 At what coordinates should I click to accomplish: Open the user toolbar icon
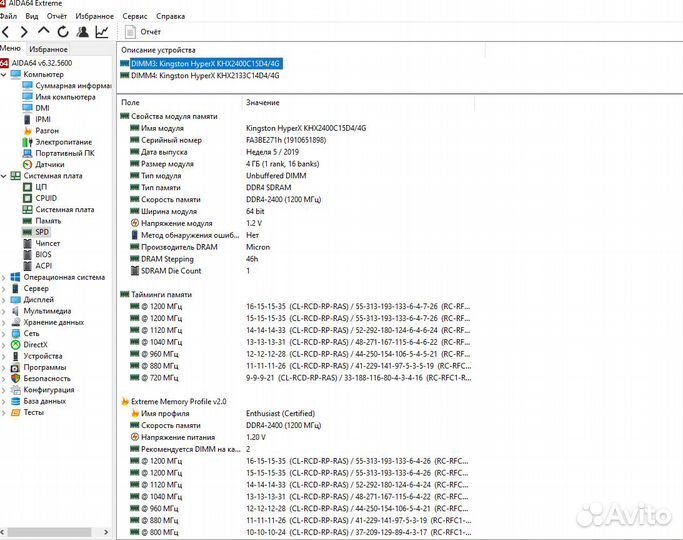[82, 32]
